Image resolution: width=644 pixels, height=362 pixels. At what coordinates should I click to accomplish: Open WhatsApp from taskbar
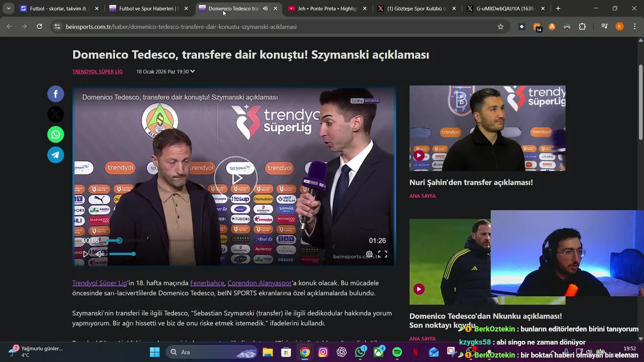[x=360, y=352]
